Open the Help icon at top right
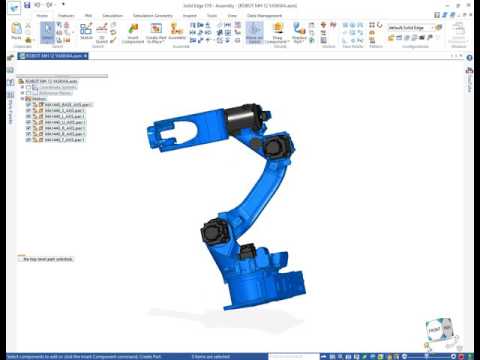Screen dimensions: 480x360 click(469, 58)
